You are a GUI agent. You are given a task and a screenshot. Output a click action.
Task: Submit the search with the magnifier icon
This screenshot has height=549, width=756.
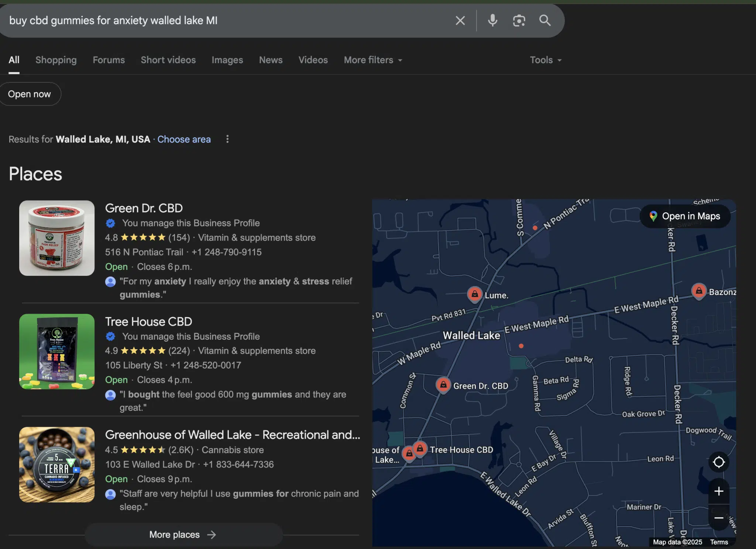545,21
